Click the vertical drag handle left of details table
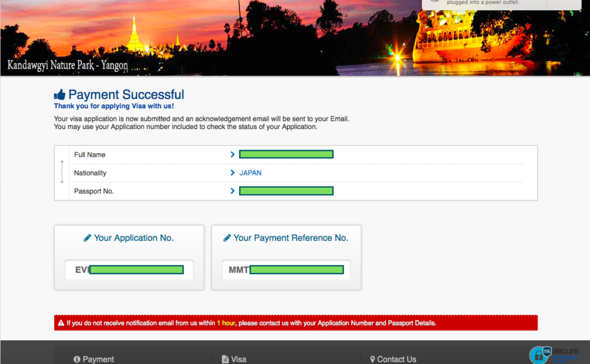The width and height of the screenshot is (590, 364). pyautogui.click(x=62, y=172)
